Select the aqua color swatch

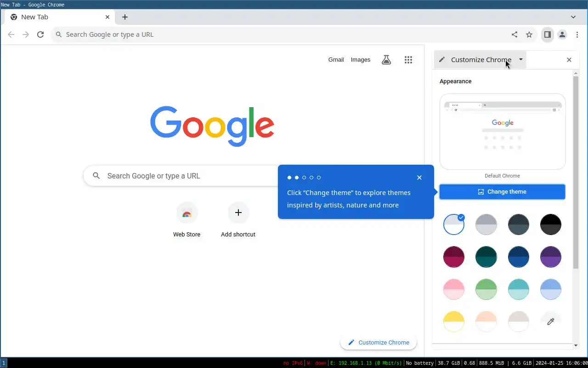pos(519,289)
